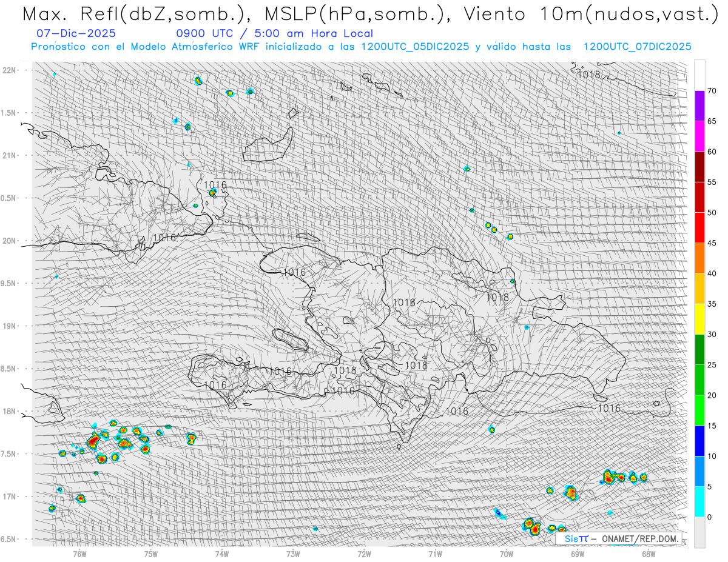Click the dark blue 10–15 dBZ legend segment
This screenshot has width=728, height=562.
click(699, 441)
